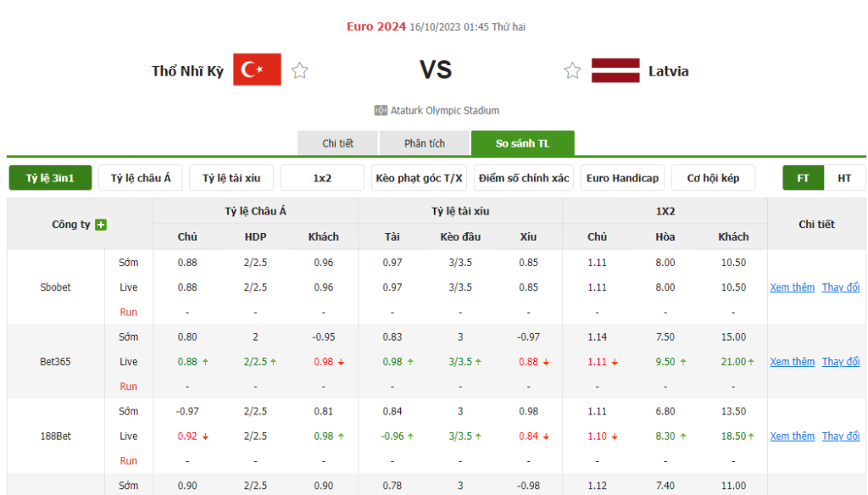Add a company with the green plus icon
868x495 pixels.
(x=101, y=225)
